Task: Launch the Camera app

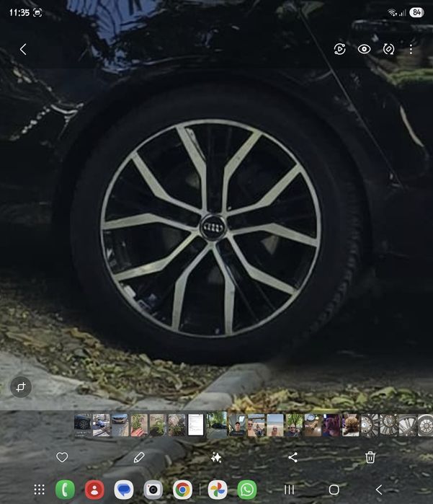Action: click(153, 490)
